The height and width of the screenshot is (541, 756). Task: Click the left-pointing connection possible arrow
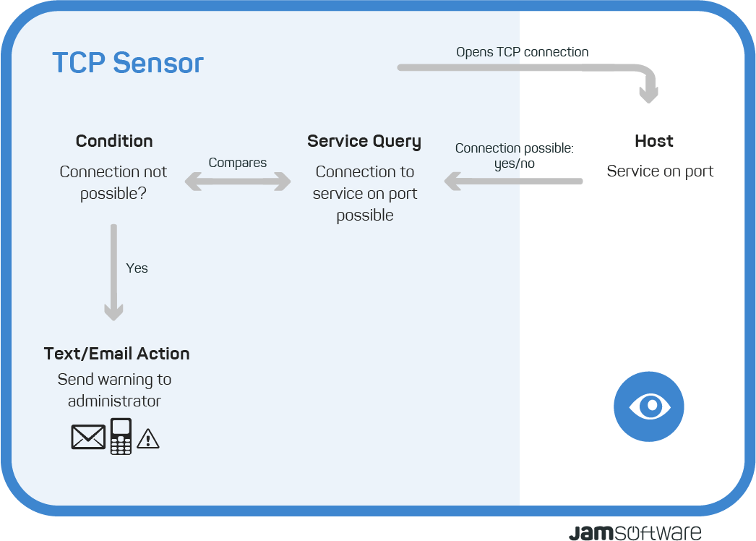pyautogui.click(x=513, y=182)
